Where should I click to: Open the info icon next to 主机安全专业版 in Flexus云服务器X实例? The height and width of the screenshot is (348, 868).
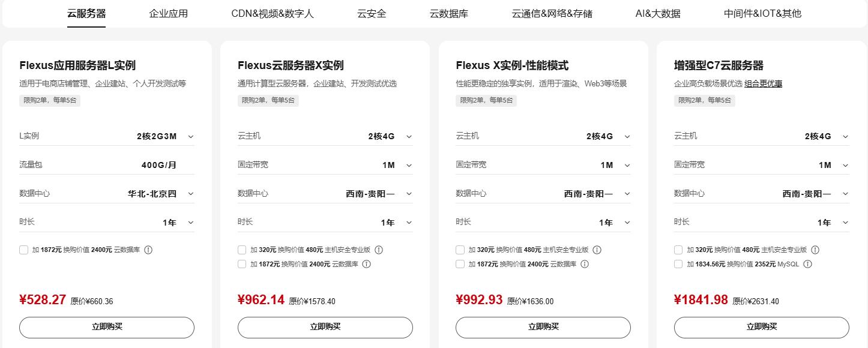[379, 250]
